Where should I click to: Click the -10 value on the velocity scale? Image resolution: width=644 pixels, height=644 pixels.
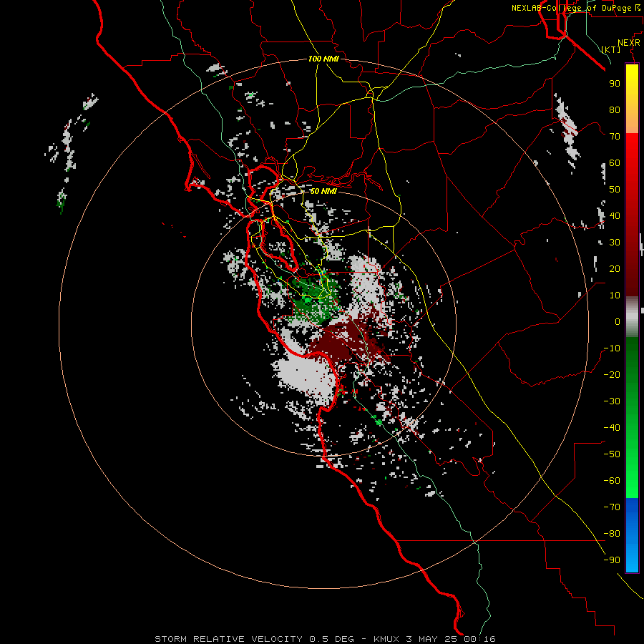612,348
